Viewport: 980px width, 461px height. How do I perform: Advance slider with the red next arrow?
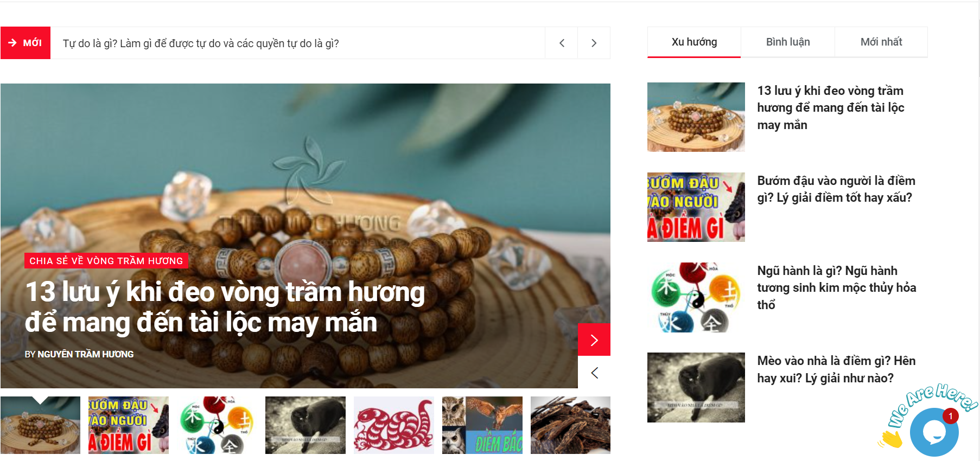click(594, 340)
